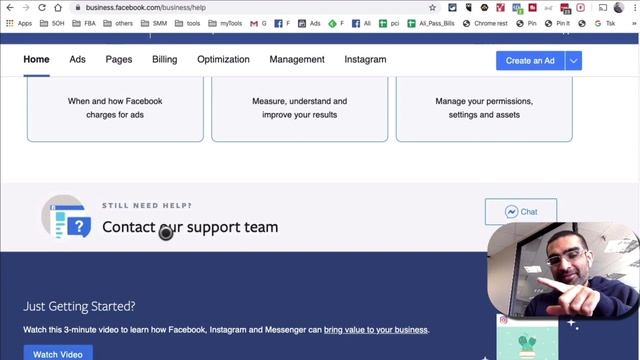The width and height of the screenshot is (640, 360).
Task: Select the Home tab
Action: (36, 60)
